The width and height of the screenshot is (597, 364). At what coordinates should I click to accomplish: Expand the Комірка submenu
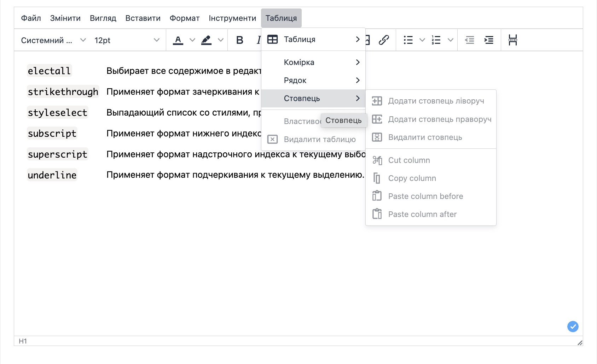[313, 63]
